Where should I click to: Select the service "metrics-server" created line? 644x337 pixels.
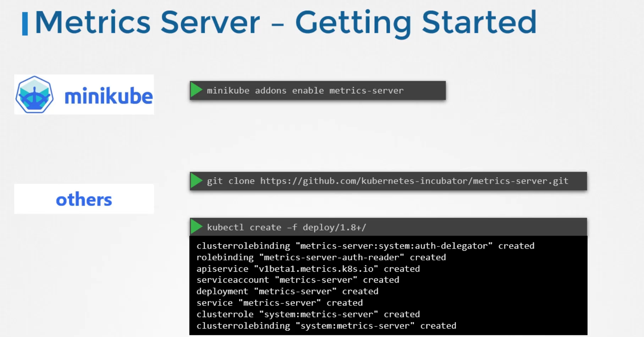click(x=279, y=303)
